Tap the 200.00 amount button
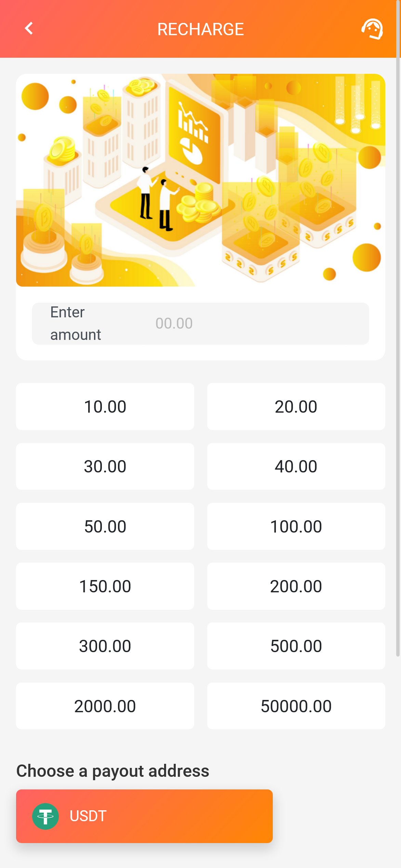Viewport: 401px width, 868px height. click(x=296, y=586)
